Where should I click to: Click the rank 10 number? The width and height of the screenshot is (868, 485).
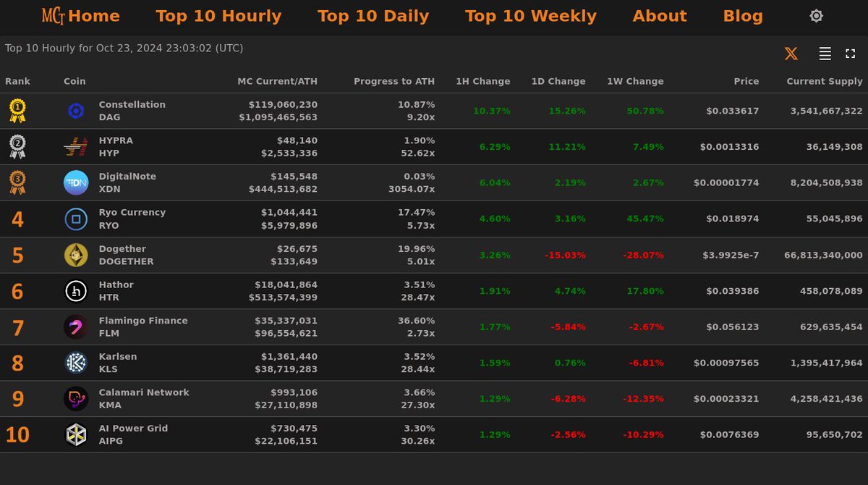(17, 435)
